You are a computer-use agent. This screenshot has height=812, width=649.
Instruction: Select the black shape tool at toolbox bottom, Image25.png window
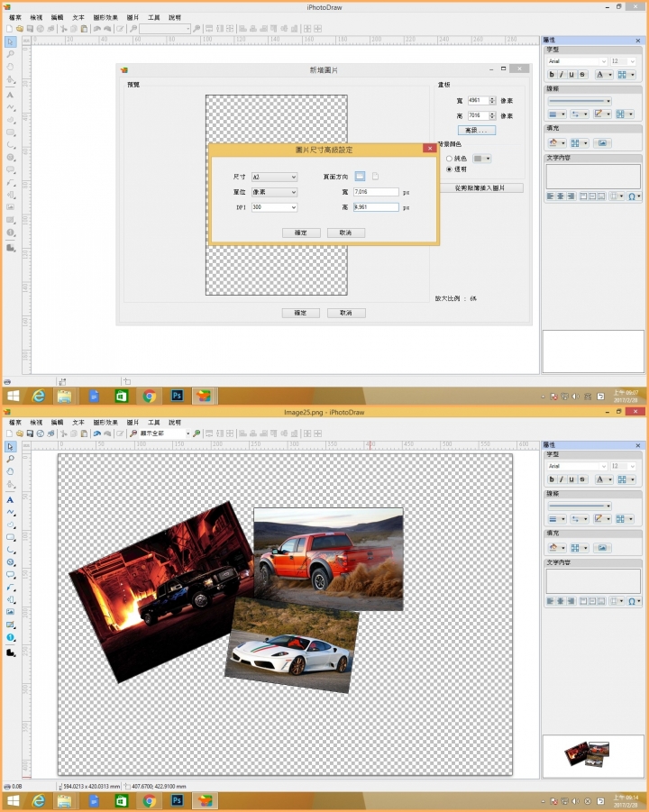(x=10, y=652)
